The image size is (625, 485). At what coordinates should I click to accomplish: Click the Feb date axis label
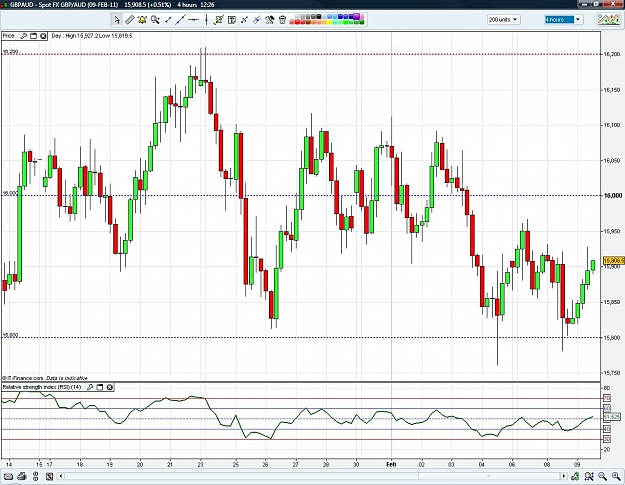[x=391, y=464]
